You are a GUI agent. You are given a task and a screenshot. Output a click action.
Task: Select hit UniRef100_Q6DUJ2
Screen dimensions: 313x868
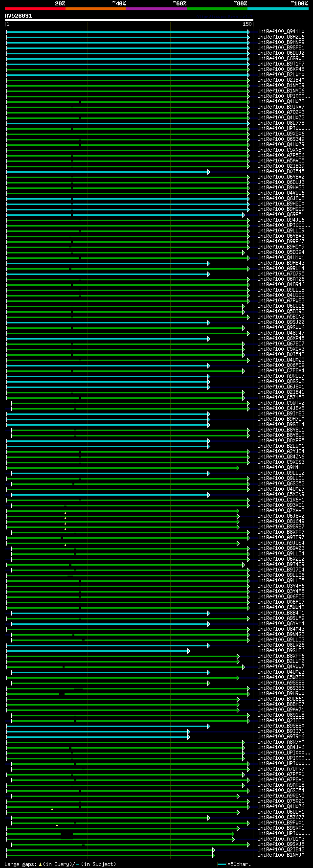(281, 53)
